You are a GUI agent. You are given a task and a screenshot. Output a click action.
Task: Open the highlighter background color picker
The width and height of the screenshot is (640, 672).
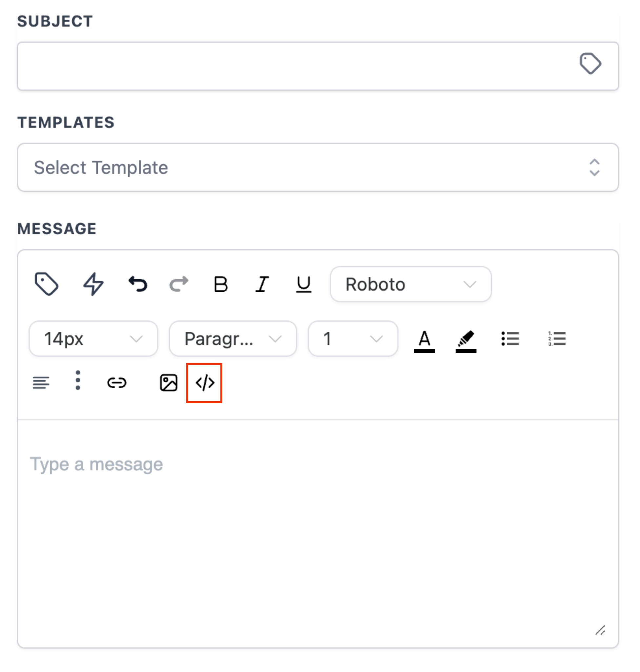click(466, 341)
